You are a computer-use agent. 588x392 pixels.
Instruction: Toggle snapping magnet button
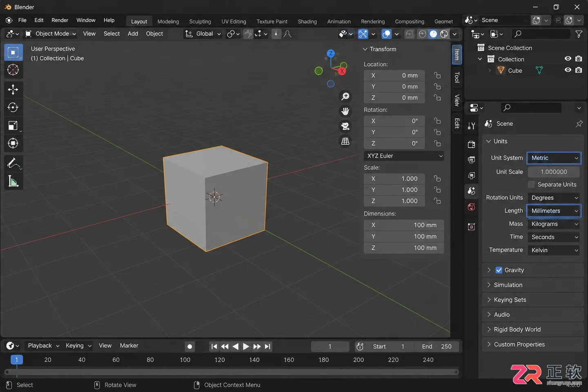click(248, 34)
